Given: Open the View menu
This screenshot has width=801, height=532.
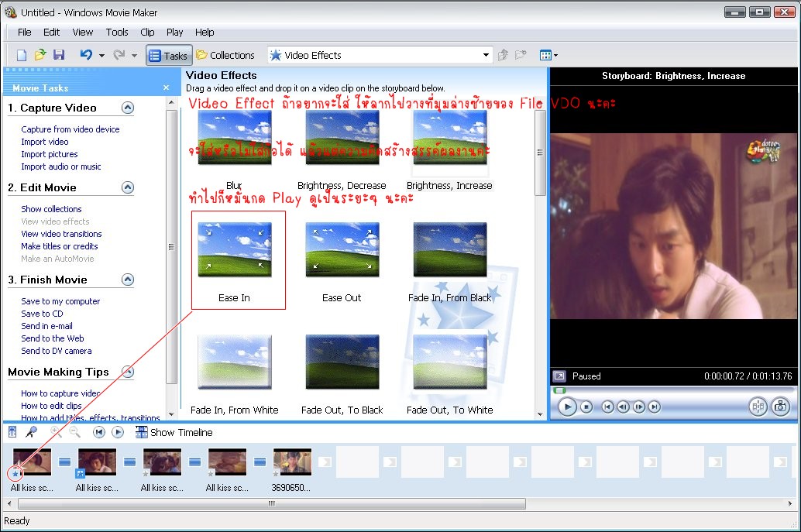Looking at the screenshot, I should [x=83, y=33].
